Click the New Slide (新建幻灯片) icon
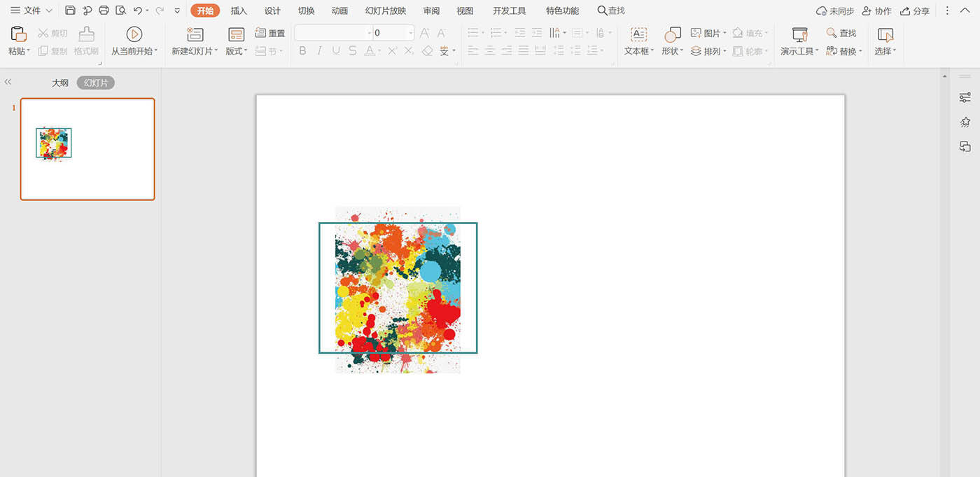 click(x=195, y=34)
